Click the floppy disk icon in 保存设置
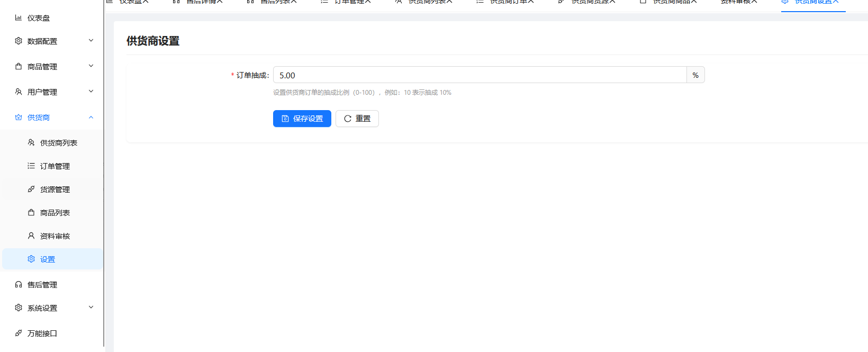 [x=285, y=119]
